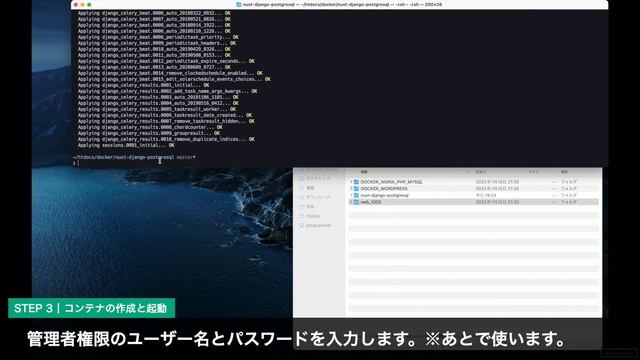This screenshot has width=640, height=360.
Task: Select the web_1000 folder name
Action: click(x=371, y=202)
